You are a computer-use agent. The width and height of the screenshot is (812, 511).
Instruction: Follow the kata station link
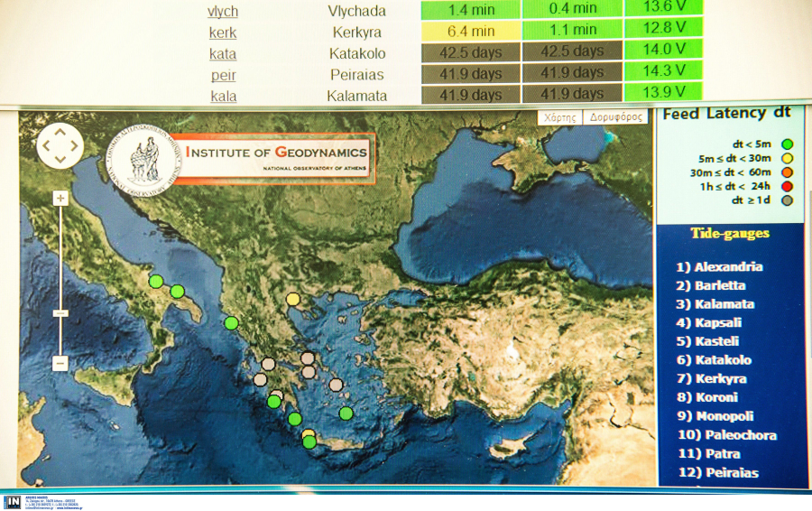coord(223,53)
